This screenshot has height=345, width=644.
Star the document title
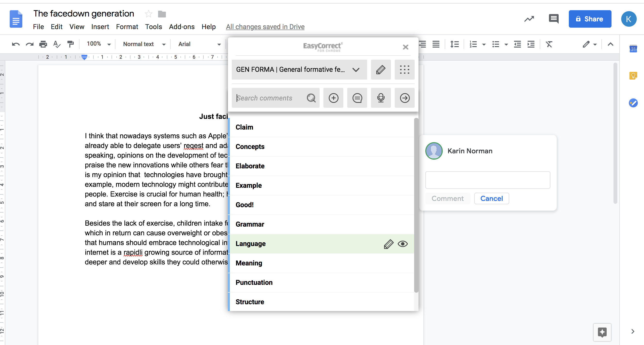point(148,14)
